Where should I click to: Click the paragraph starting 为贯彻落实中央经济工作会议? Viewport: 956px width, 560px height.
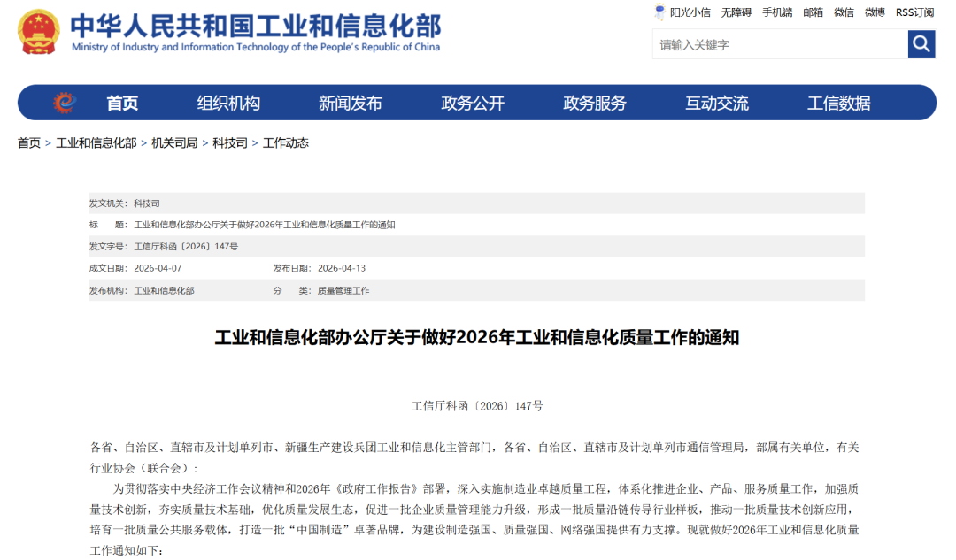click(x=474, y=519)
